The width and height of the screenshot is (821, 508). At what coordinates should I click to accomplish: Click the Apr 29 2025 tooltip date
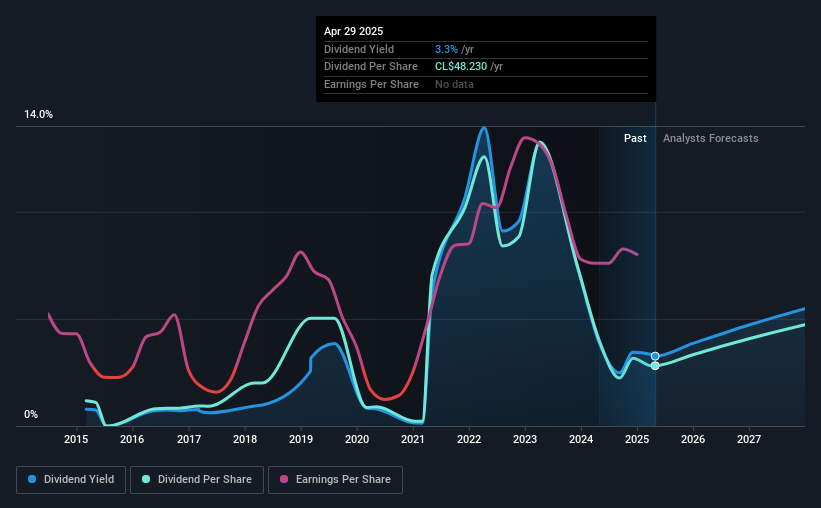pyautogui.click(x=353, y=31)
